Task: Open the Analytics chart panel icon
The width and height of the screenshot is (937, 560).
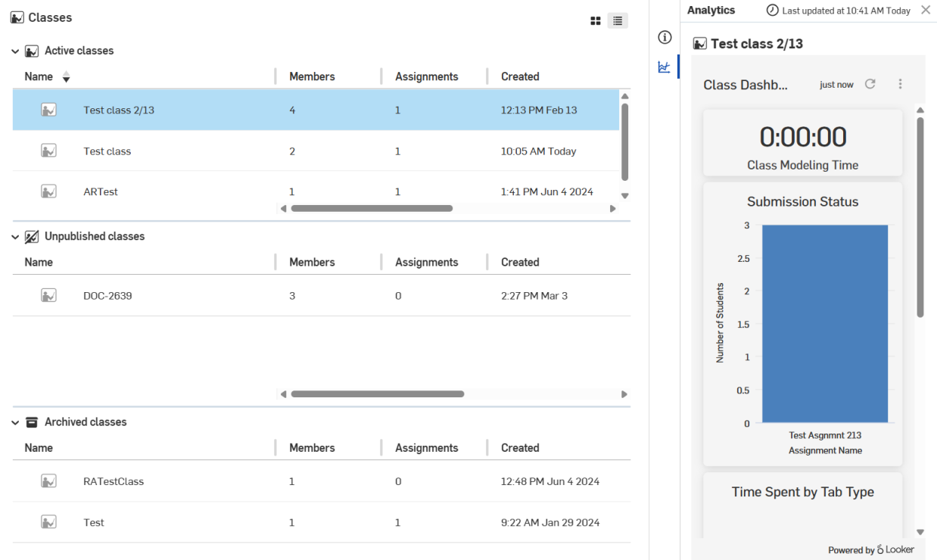Action: coord(665,67)
